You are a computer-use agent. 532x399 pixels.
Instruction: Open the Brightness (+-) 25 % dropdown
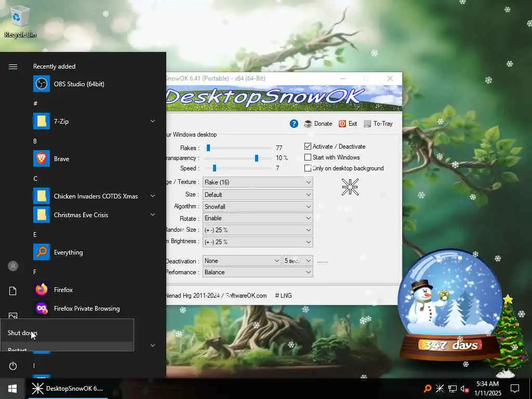258,242
